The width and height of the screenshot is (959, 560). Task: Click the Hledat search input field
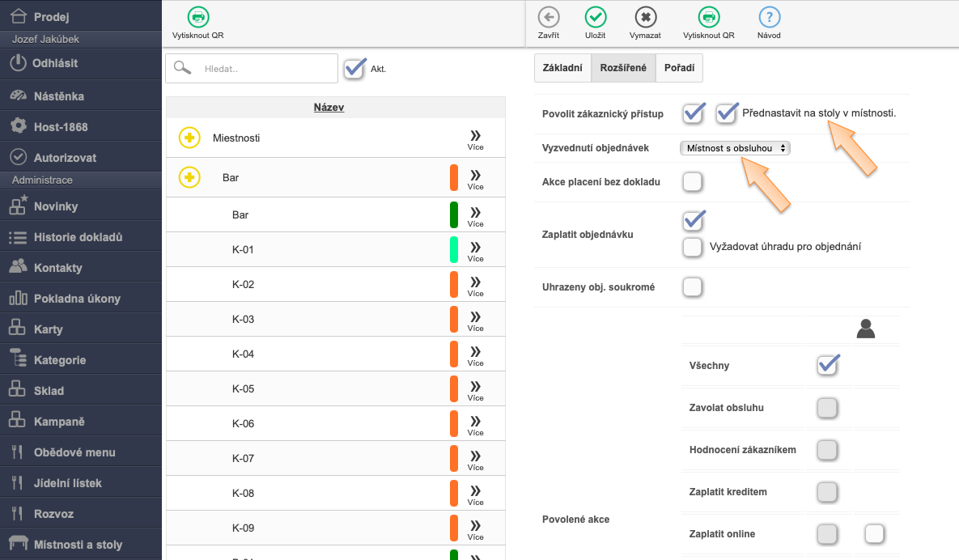click(267, 69)
